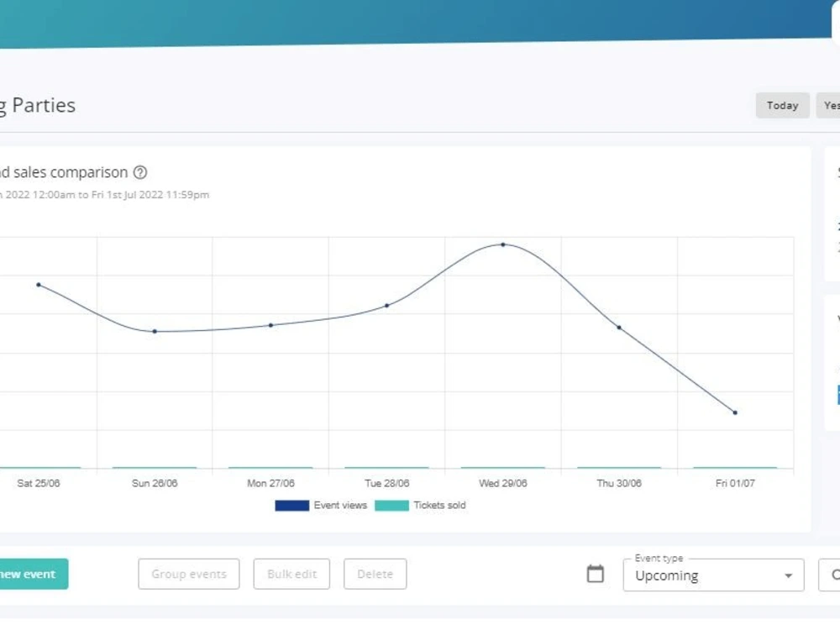Select the Thu 30/06 data point
Image resolution: width=840 pixels, height=630 pixels.
[x=619, y=328]
